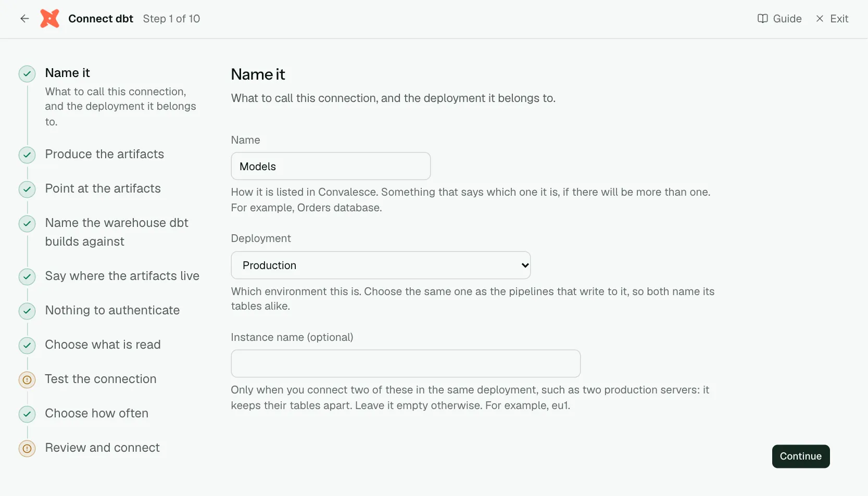Go to Name it step
This screenshot has height=496, width=868.
click(68, 73)
